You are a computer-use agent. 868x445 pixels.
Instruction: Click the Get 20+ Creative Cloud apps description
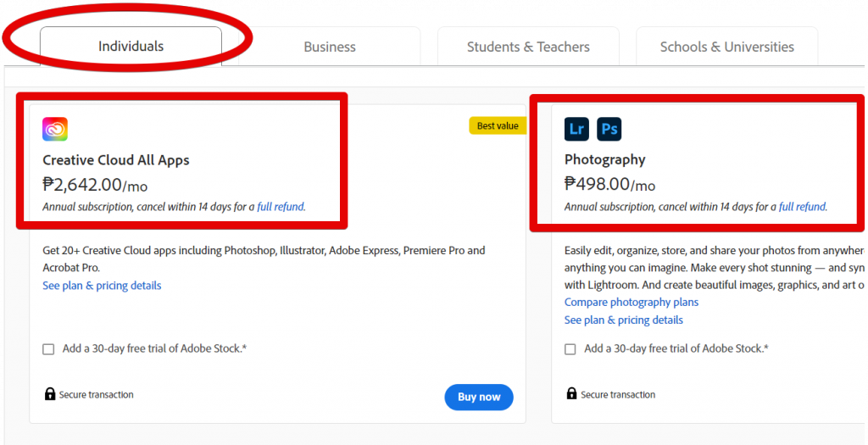point(264,259)
